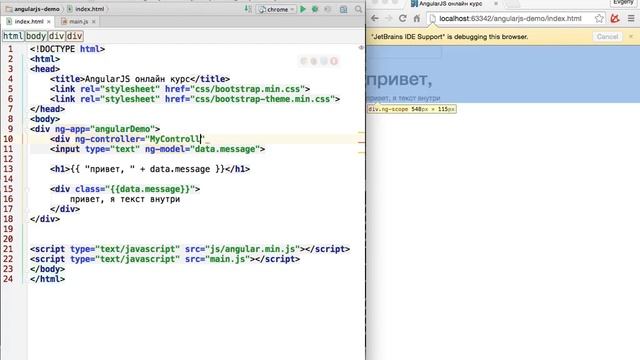
Task: Click the bootstrap-theme.min.css link line
Action: 195,99
